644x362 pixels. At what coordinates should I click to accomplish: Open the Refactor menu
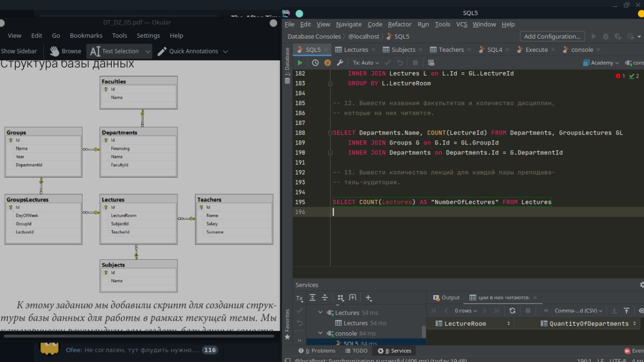tap(399, 24)
